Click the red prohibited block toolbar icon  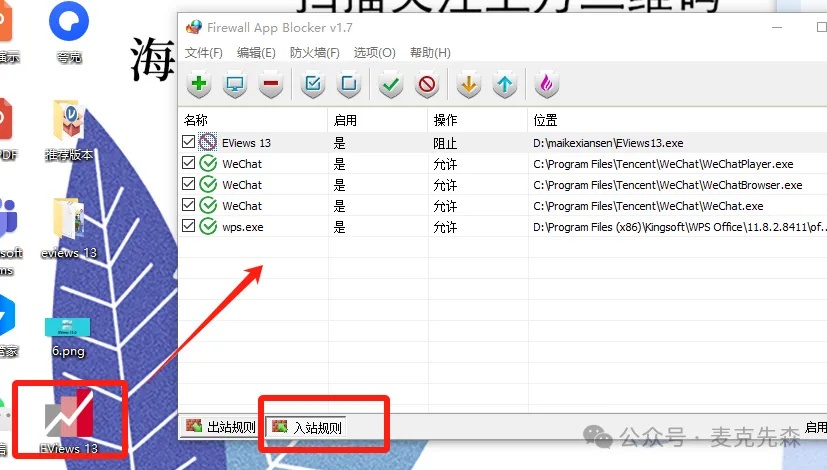pyautogui.click(x=427, y=84)
